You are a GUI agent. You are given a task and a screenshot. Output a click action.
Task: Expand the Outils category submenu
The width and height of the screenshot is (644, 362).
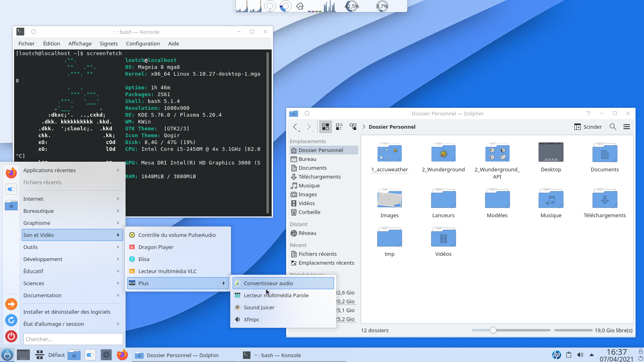coord(72,247)
